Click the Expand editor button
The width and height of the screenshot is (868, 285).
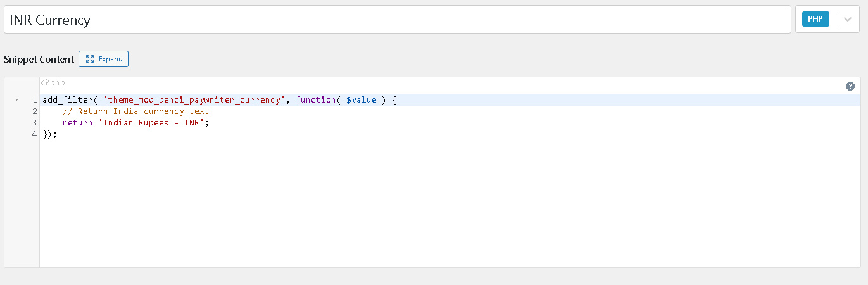(103, 59)
